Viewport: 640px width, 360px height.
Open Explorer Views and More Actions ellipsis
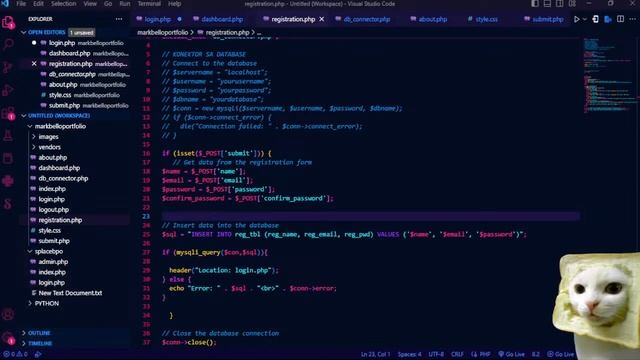(x=119, y=19)
